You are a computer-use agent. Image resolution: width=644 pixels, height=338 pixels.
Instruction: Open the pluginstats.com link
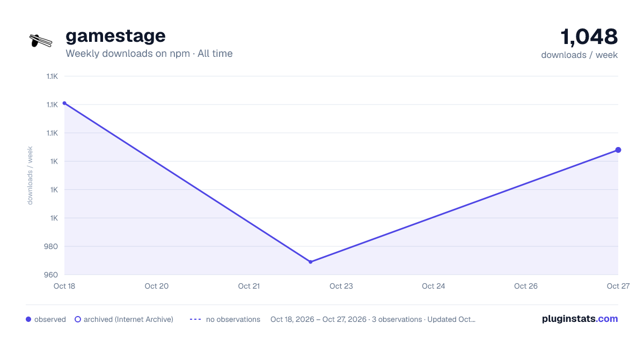(580, 319)
